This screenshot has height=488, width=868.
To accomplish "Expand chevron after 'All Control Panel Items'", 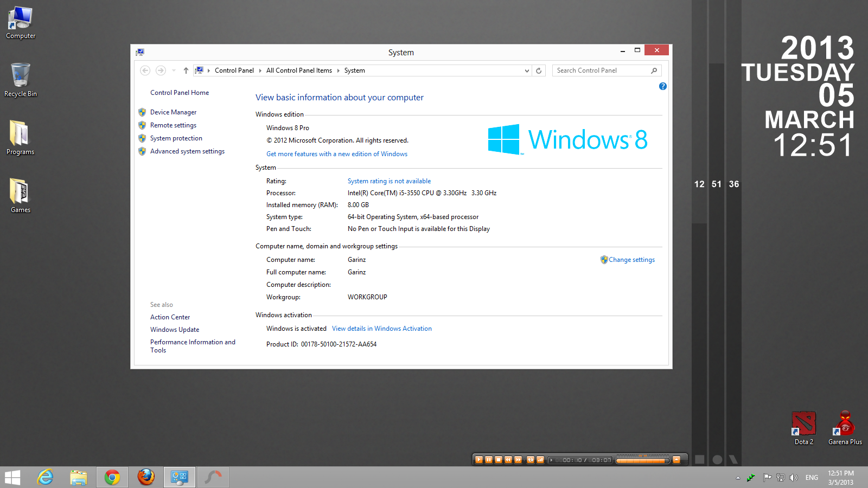I will 339,70.
